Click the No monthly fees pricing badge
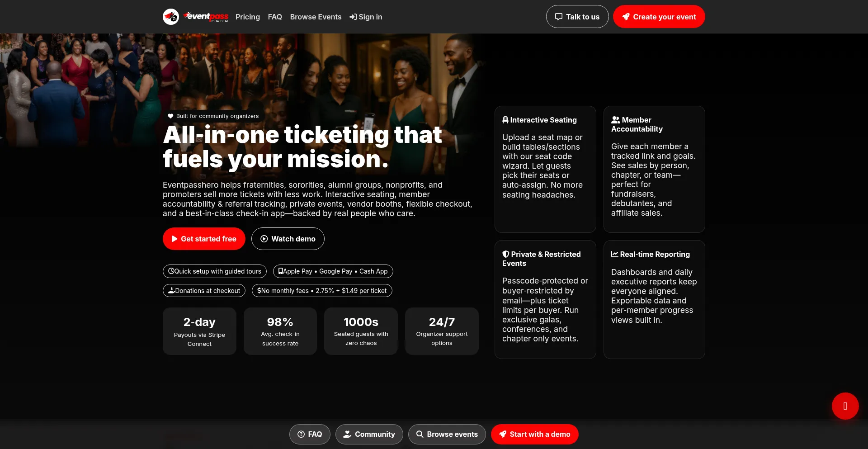Viewport: 868px width, 449px height. [x=322, y=291]
